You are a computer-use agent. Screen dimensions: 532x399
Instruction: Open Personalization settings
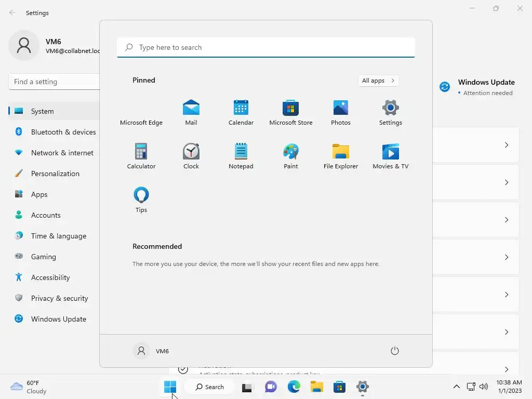(x=54, y=174)
